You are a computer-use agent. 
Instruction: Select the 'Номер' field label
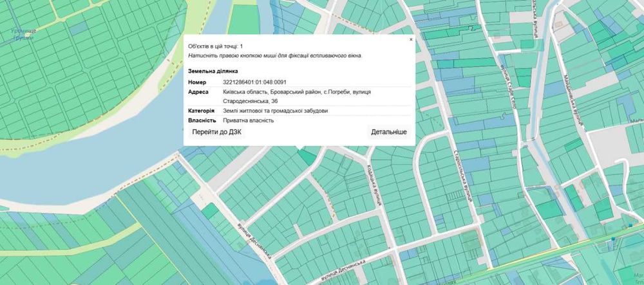coord(197,82)
